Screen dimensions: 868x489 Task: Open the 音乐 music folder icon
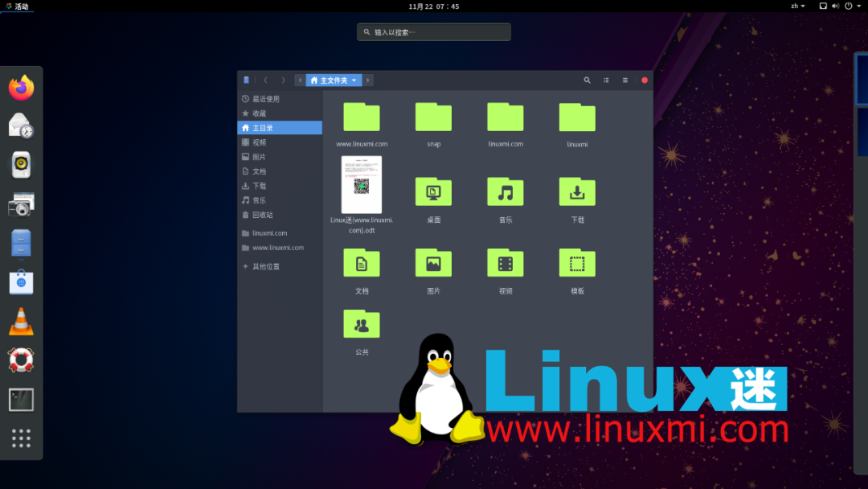tap(506, 191)
